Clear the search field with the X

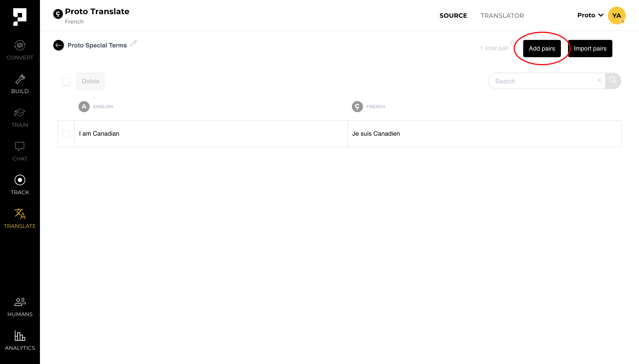599,80
